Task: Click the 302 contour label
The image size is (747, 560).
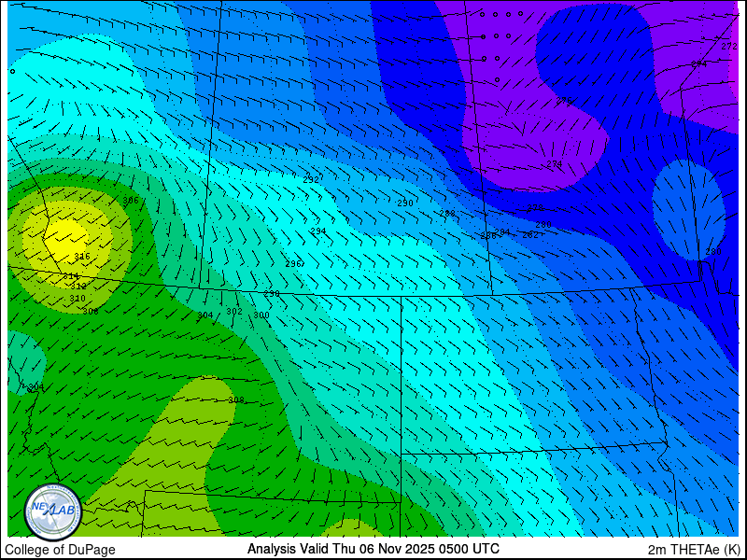Action: click(234, 312)
